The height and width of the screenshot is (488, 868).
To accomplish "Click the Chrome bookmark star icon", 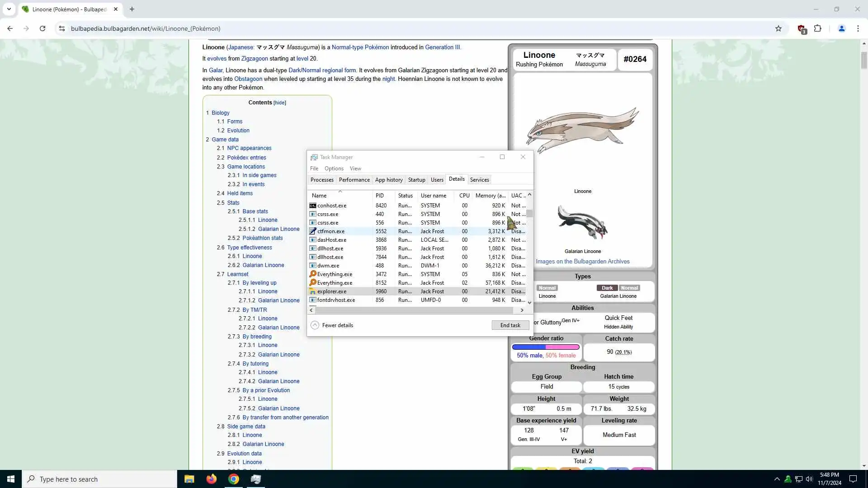I will click(x=778, y=28).
